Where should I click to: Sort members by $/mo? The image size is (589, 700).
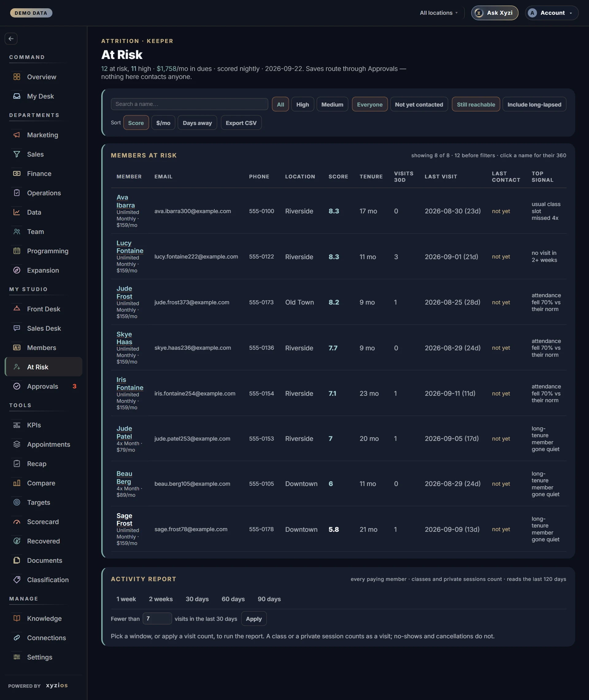[x=163, y=123]
